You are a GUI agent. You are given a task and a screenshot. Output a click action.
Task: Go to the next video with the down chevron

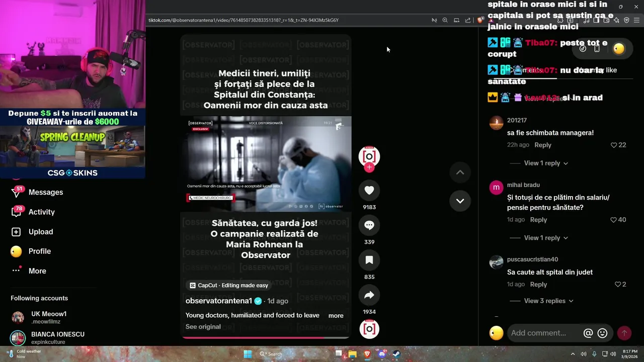[460, 201]
